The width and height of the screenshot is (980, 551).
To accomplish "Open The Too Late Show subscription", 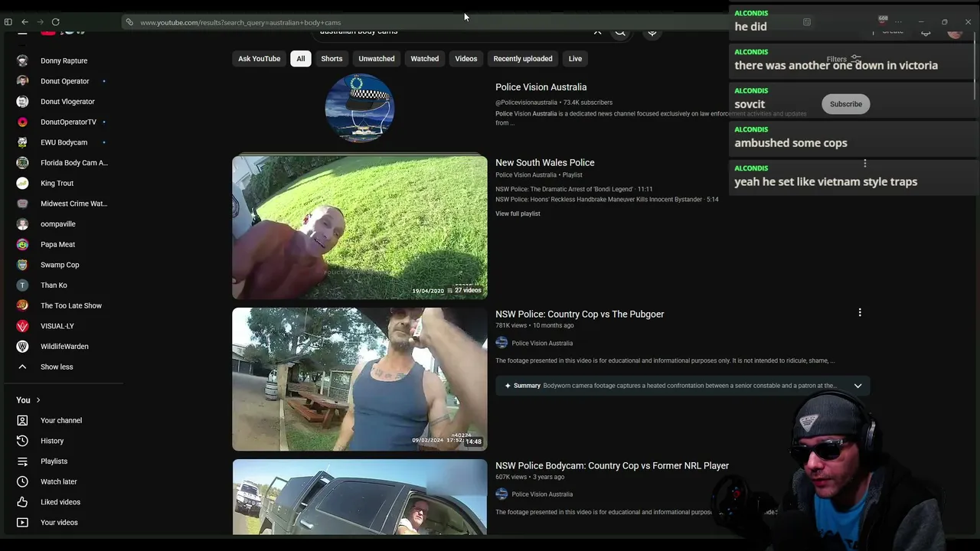I will coord(71,305).
